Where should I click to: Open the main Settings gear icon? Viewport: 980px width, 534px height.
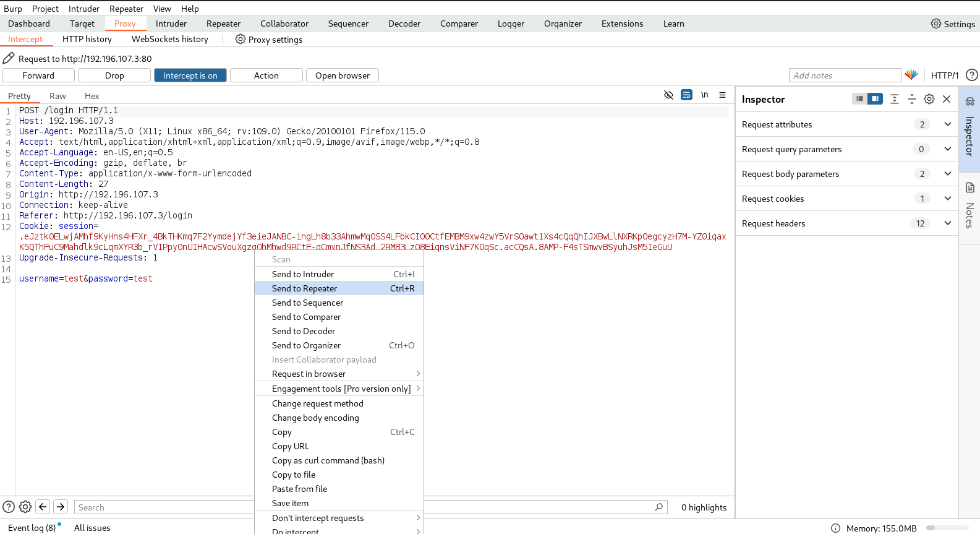point(936,24)
